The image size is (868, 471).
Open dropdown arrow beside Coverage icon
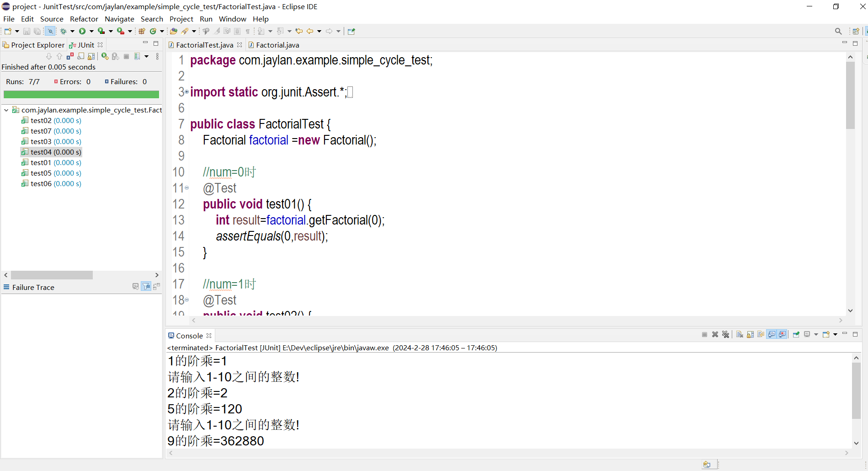click(x=111, y=31)
